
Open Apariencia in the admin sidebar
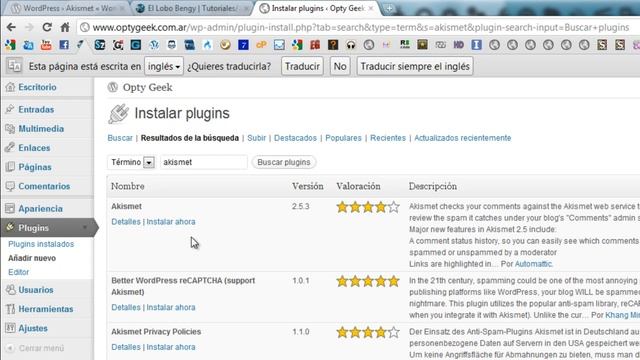[x=40, y=209]
